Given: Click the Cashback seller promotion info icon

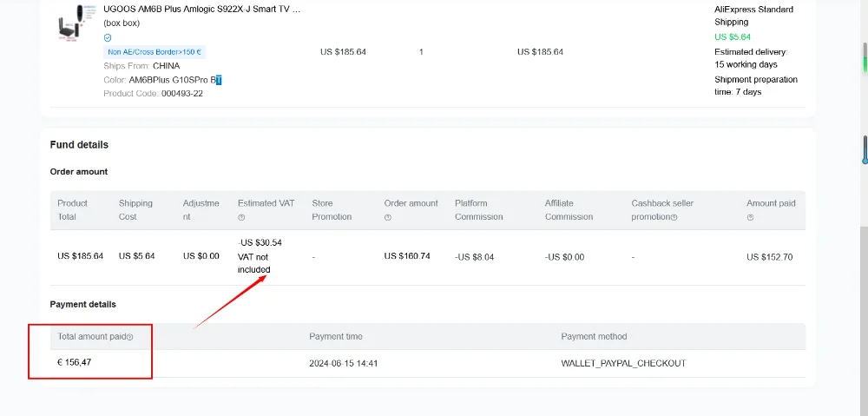Looking at the screenshot, I should [674, 217].
